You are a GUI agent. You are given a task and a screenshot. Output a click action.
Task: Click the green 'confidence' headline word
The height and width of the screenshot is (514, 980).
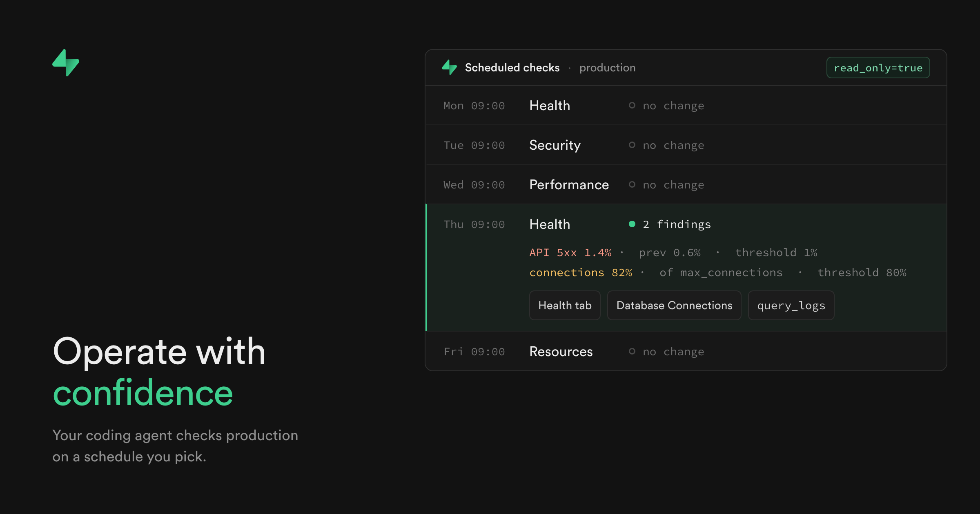143,393
